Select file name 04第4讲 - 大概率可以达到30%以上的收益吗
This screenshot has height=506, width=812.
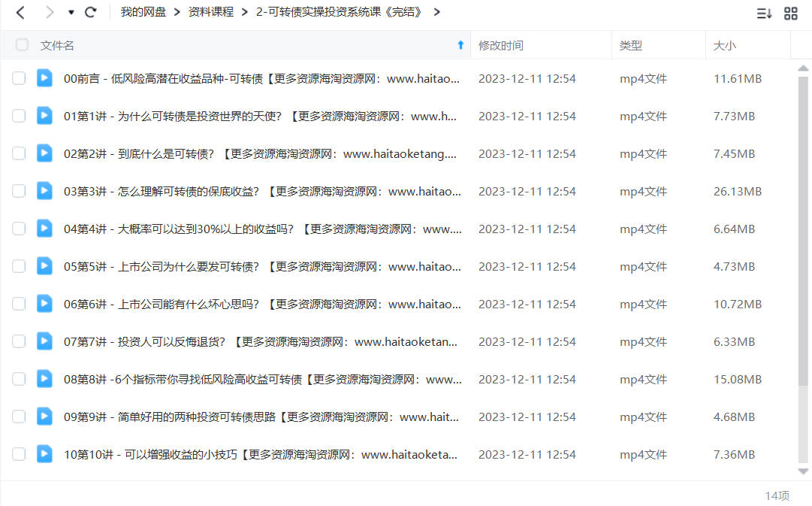tap(263, 229)
